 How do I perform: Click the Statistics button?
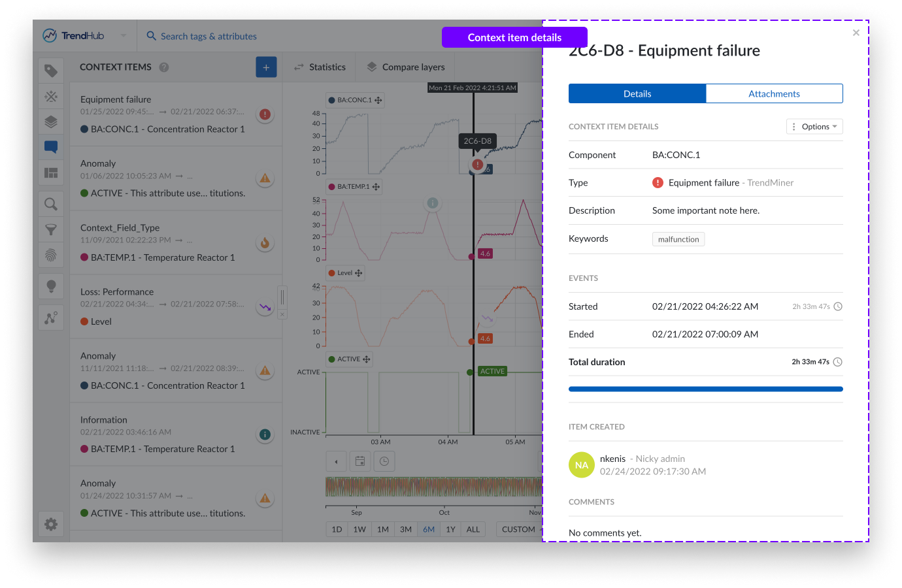click(x=320, y=67)
